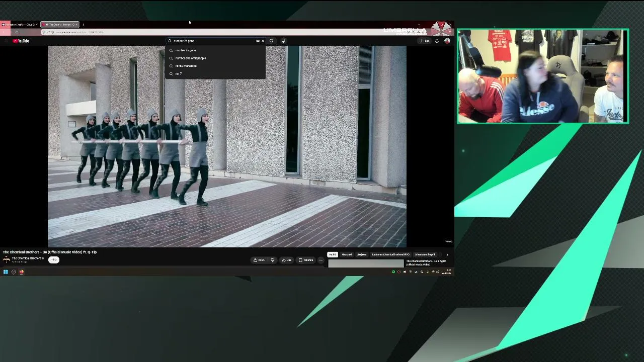The height and width of the screenshot is (362, 644).
Task: Select the fifth filter chip after the VEVO chip
Action: pos(425,254)
